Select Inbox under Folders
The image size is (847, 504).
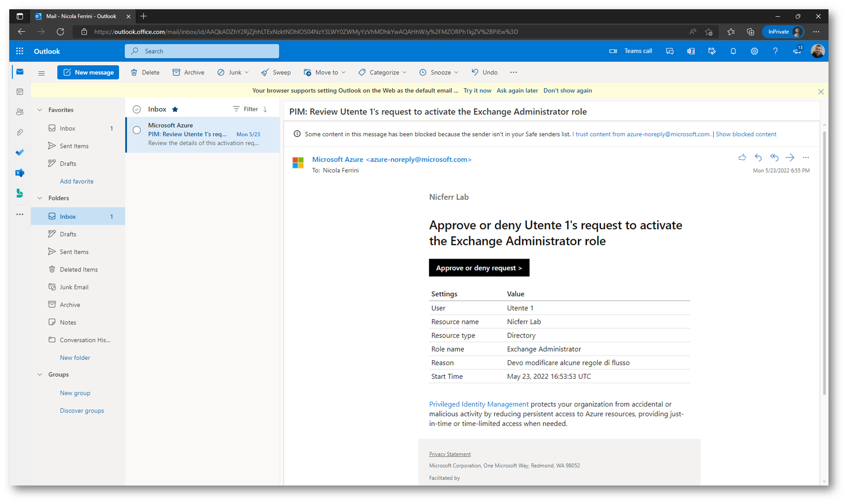click(78, 216)
